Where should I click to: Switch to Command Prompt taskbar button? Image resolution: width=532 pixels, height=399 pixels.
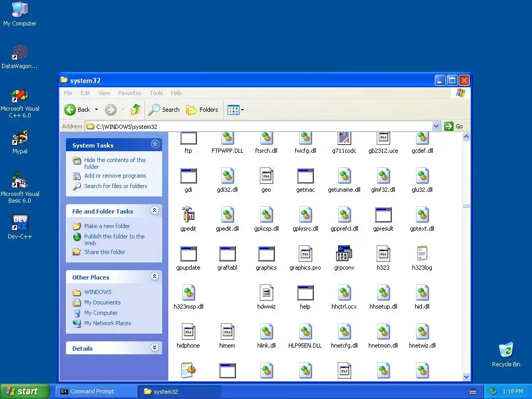(x=96, y=392)
